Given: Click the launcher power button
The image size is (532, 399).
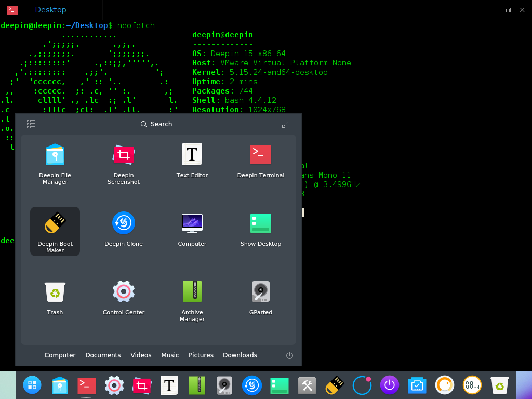Looking at the screenshot, I should [x=289, y=355].
